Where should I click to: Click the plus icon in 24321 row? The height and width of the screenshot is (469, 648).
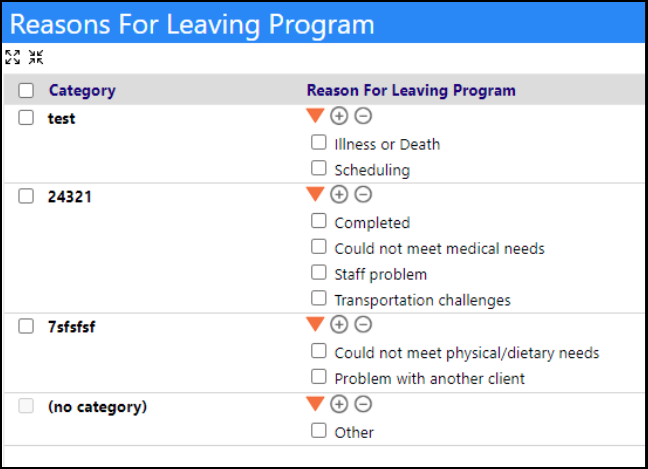coord(339,195)
